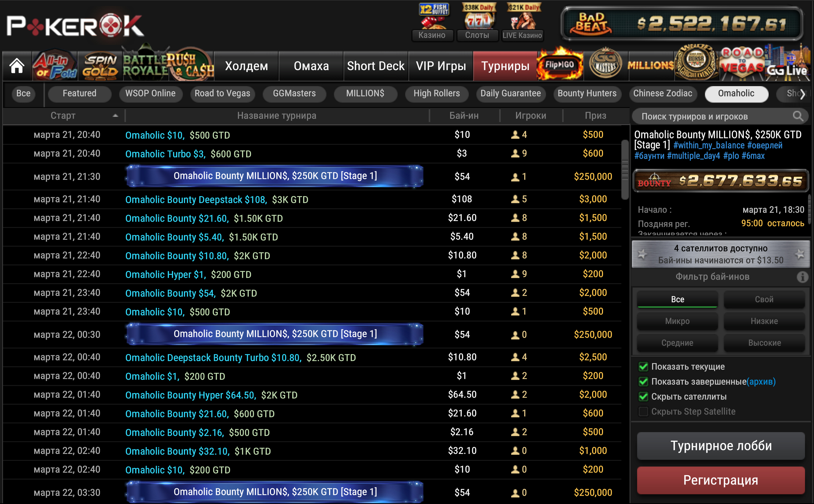Switch to the Short Deck tab
The width and height of the screenshot is (814, 504).
point(376,66)
